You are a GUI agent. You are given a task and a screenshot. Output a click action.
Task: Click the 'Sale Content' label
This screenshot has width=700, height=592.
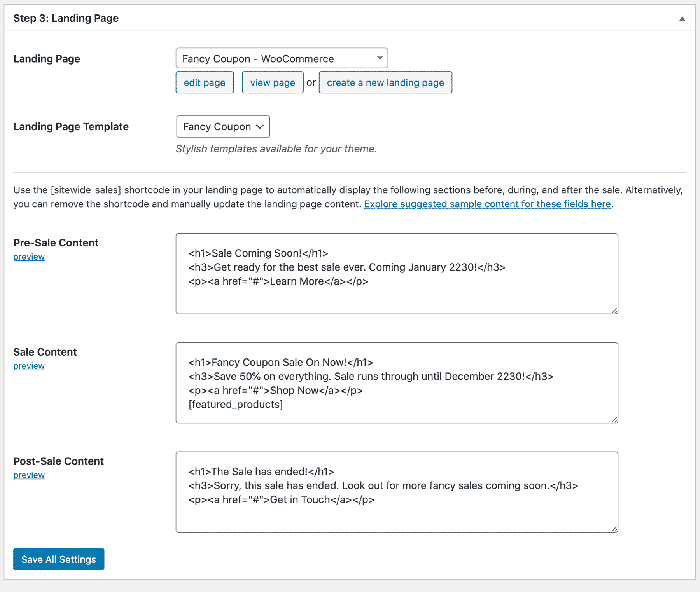(45, 352)
